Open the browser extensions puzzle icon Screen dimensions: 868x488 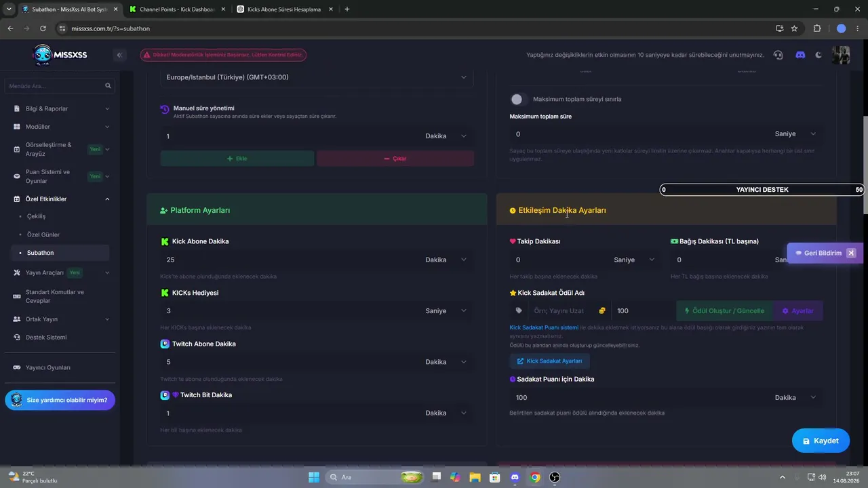point(816,28)
